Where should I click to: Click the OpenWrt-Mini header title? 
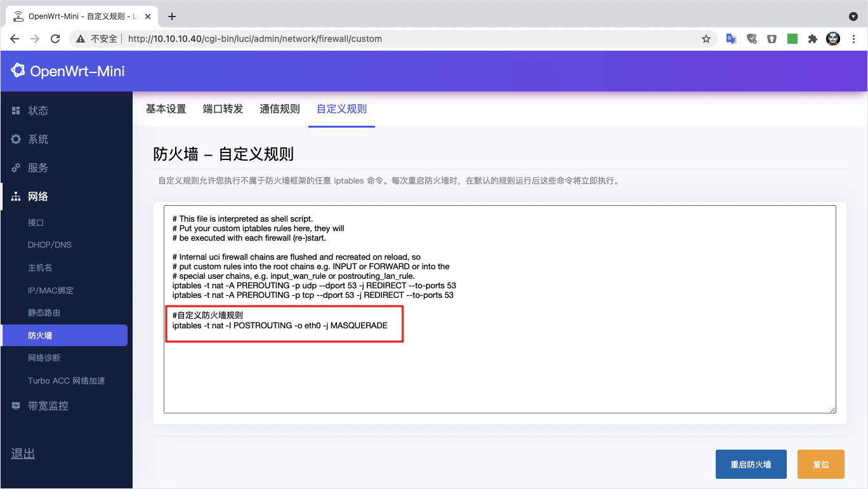coord(77,71)
